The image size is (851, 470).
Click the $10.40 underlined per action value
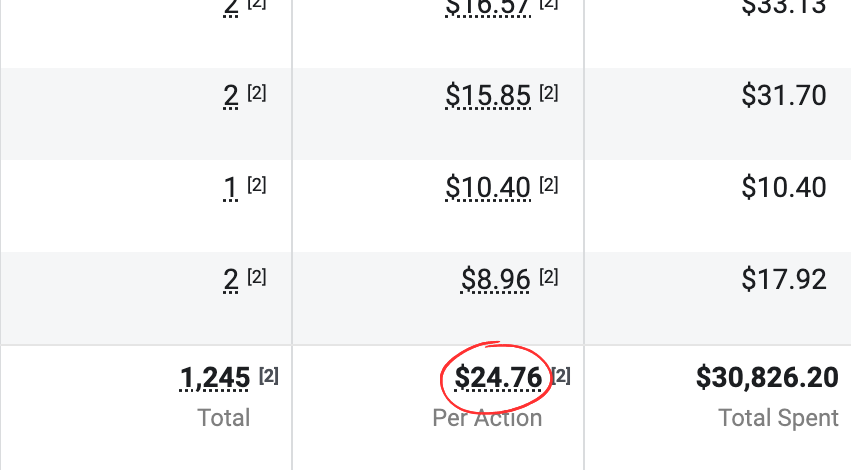tap(488, 187)
